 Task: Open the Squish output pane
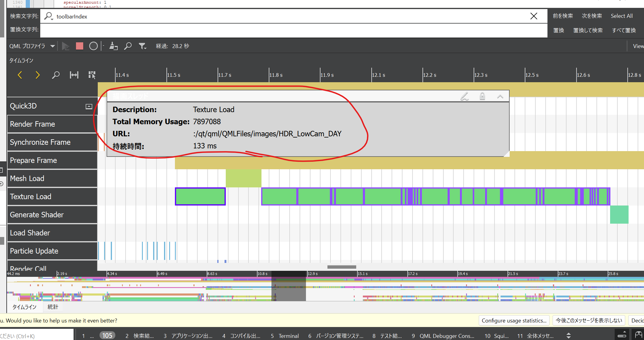coord(497,335)
